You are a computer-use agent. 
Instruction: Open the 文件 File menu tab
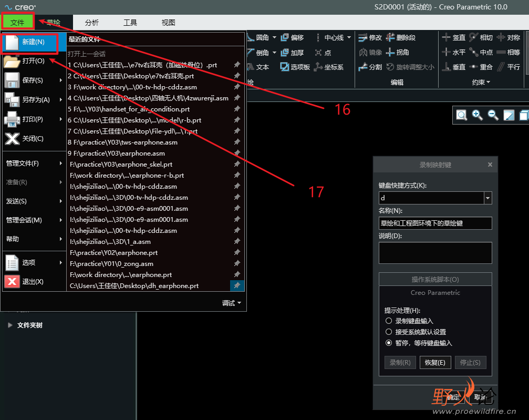click(x=17, y=23)
